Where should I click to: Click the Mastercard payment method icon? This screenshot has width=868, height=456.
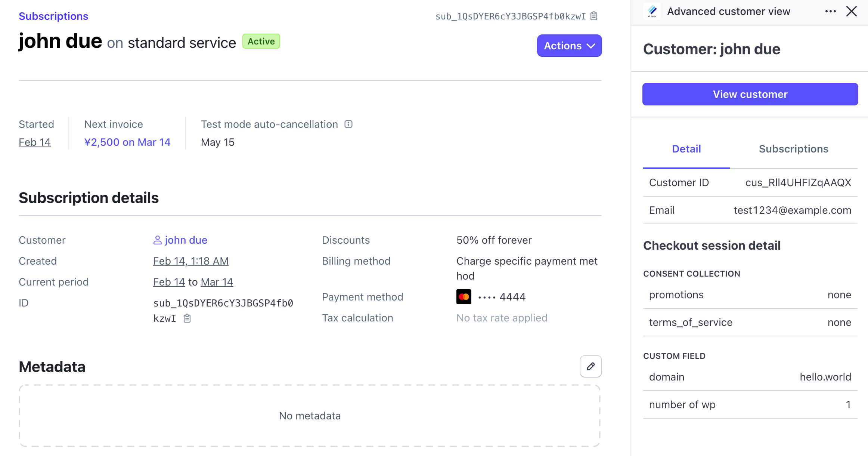464,297
